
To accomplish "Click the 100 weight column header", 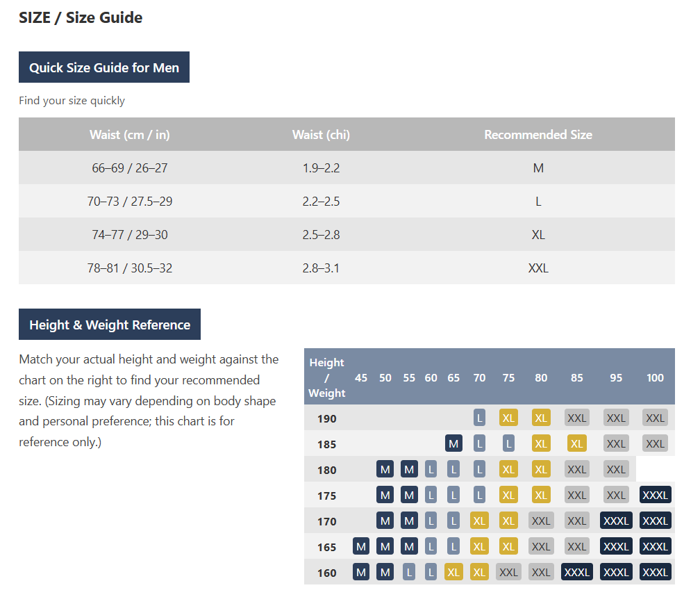I will [655, 377].
